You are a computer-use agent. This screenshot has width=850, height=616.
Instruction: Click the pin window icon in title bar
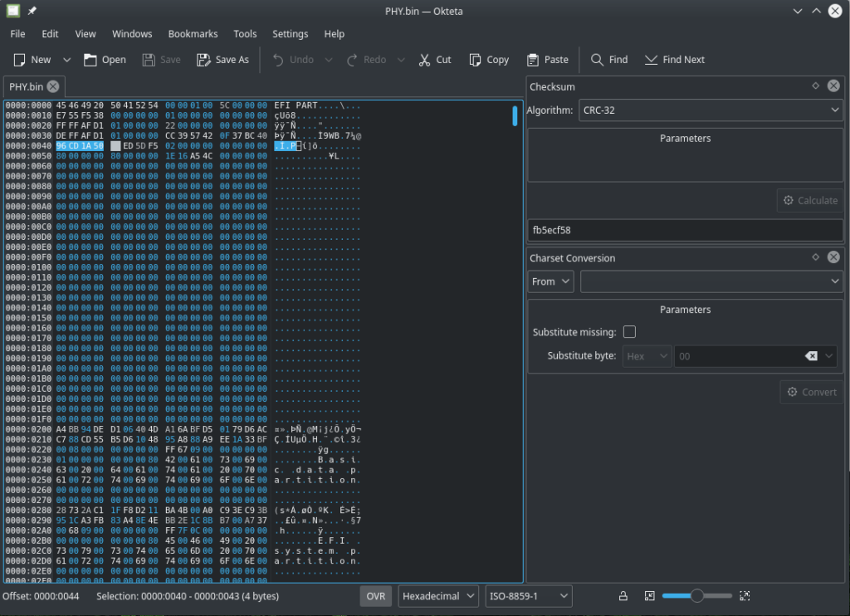tap(32, 11)
